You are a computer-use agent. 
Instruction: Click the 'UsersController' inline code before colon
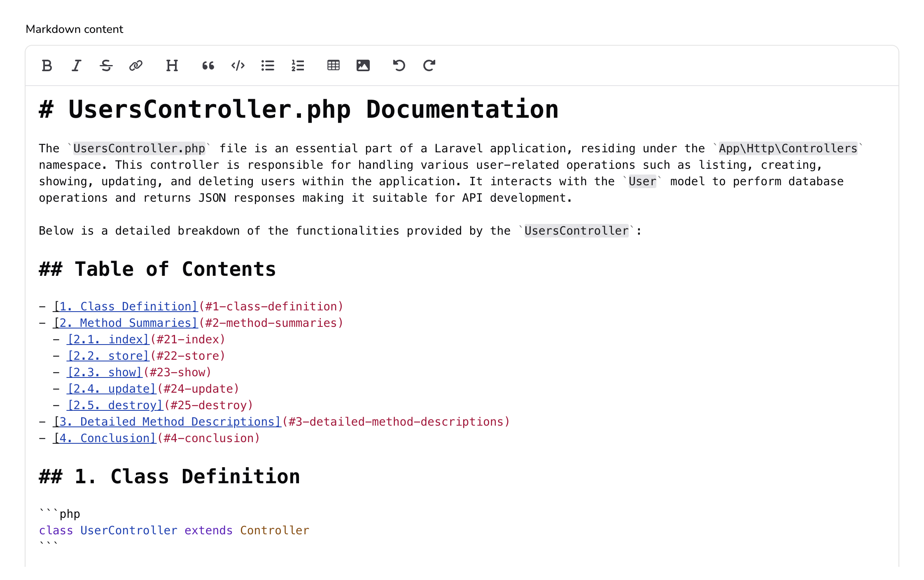576,231
